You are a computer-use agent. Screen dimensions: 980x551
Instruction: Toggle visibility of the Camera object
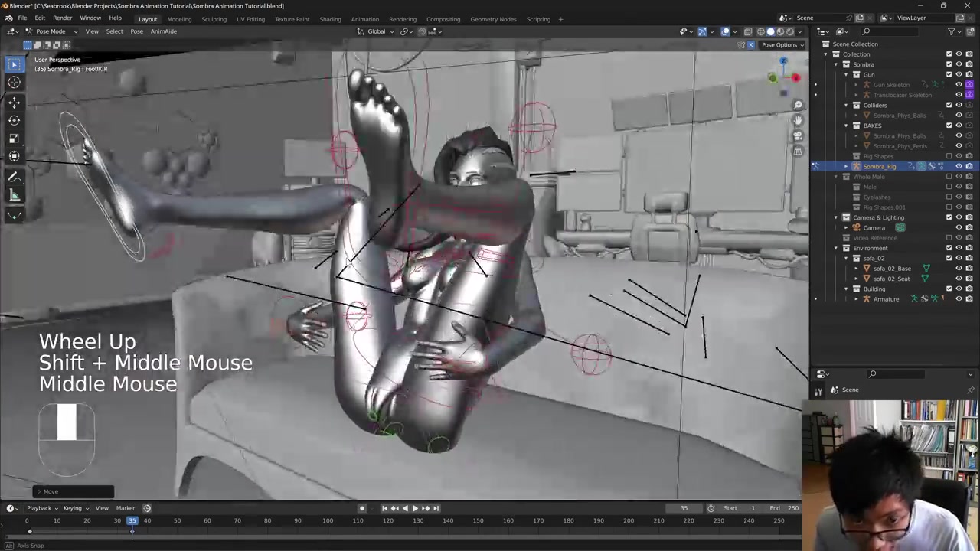pos(959,227)
